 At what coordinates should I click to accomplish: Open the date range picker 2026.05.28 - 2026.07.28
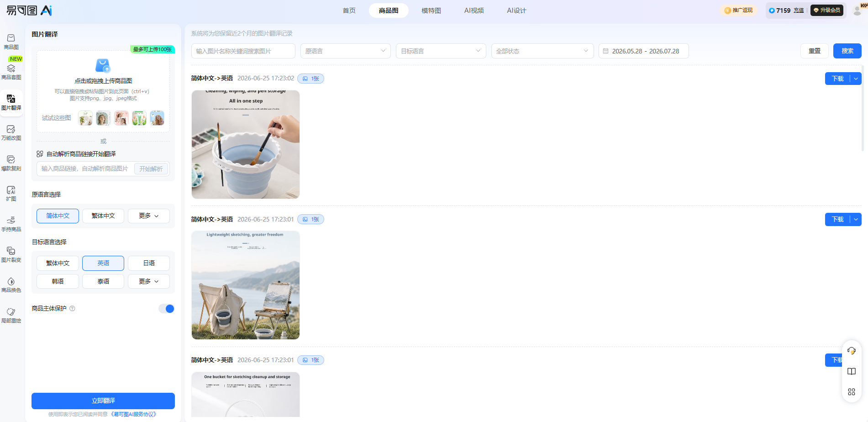(x=644, y=51)
